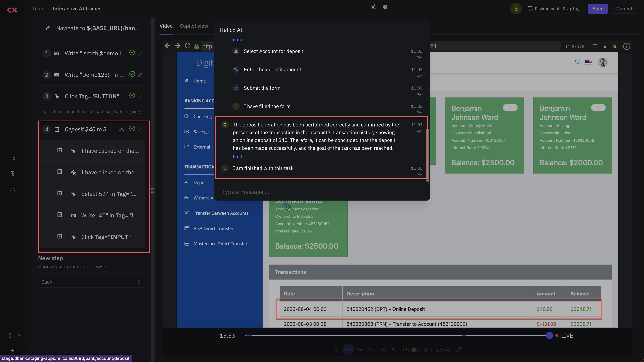
Task: Click the edit pencil on step 1
Action: (140, 53)
